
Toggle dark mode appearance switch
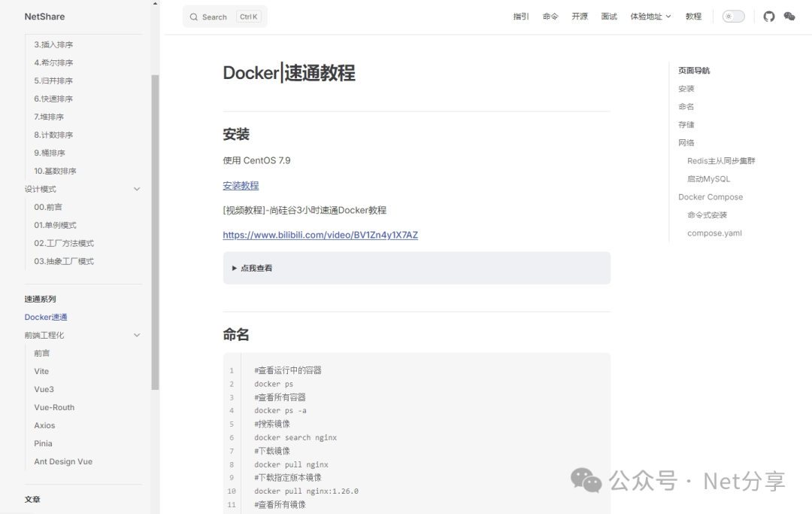click(733, 17)
